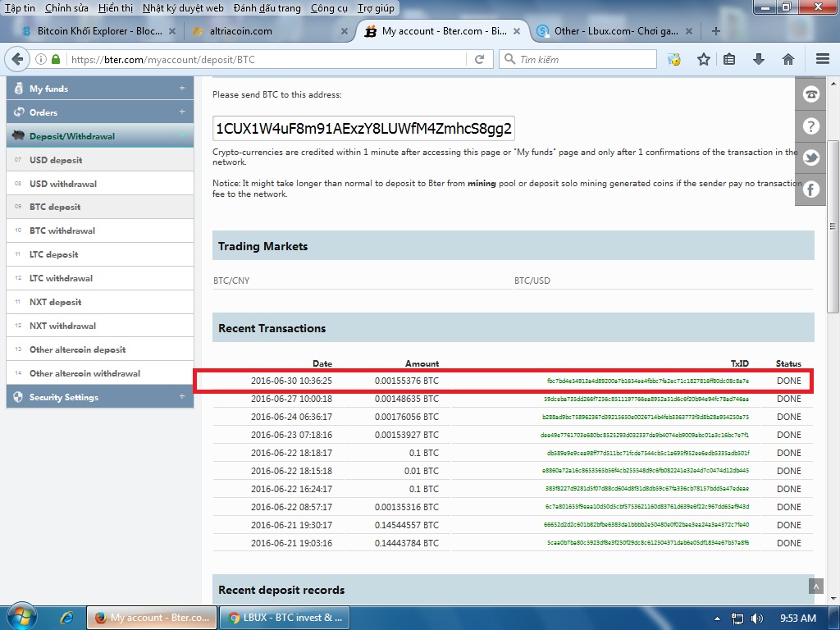Open the Tập tin menu
Screen dimensions: 840x630
(20, 8)
